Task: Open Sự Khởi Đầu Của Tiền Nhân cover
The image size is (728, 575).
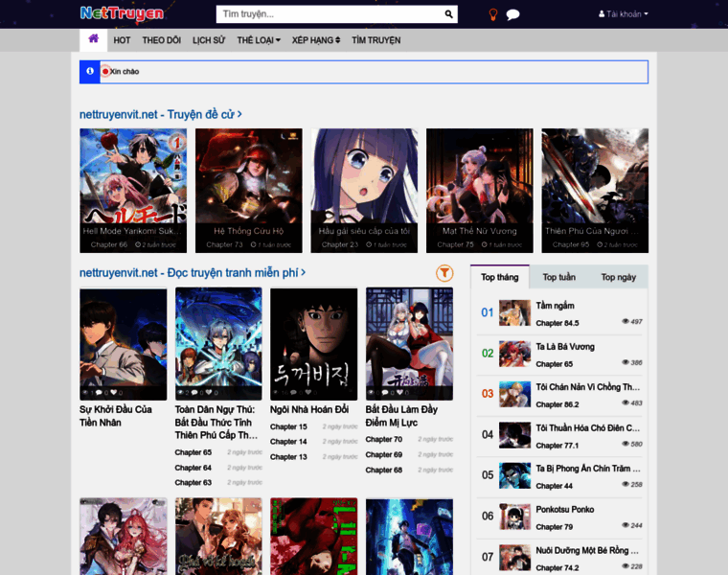Action: [x=123, y=344]
